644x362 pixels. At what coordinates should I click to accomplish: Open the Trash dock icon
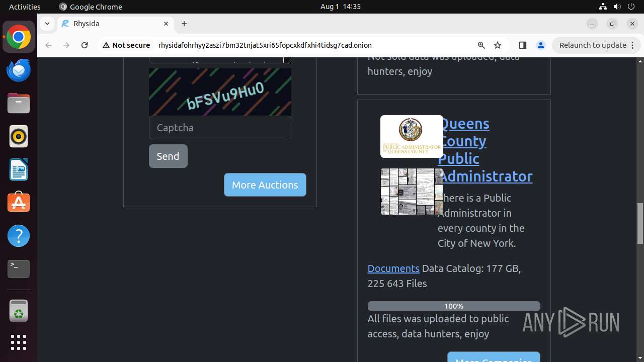19,311
